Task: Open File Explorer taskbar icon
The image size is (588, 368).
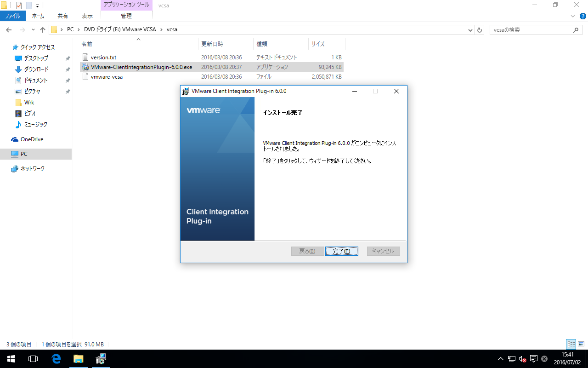Action: coord(78,359)
